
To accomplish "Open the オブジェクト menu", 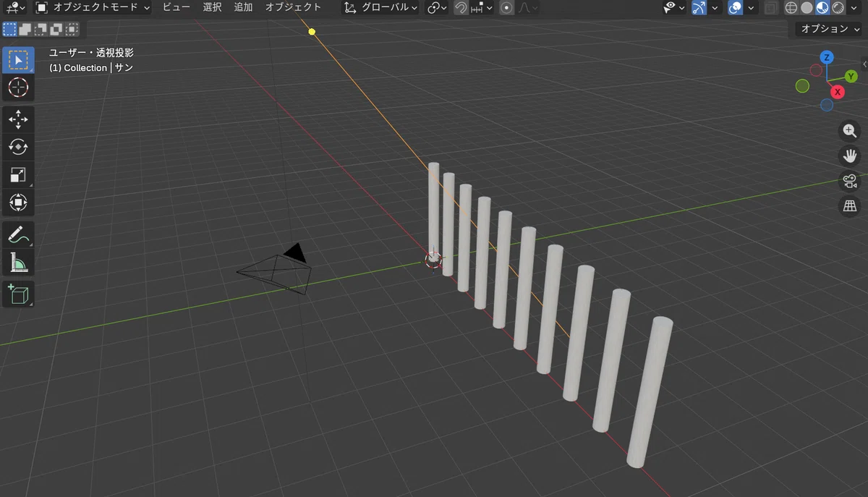I will (x=293, y=7).
